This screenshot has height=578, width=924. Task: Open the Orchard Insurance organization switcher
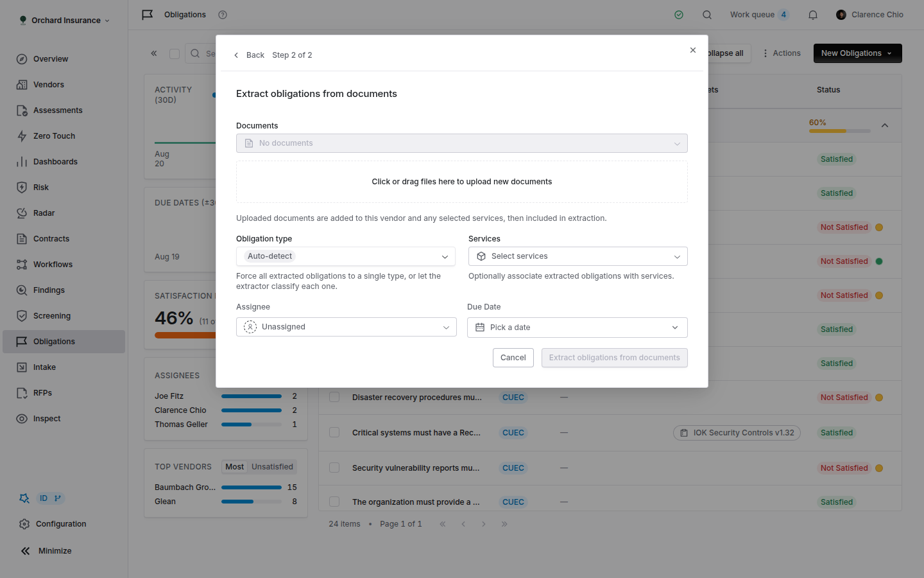(x=65, y=21)
